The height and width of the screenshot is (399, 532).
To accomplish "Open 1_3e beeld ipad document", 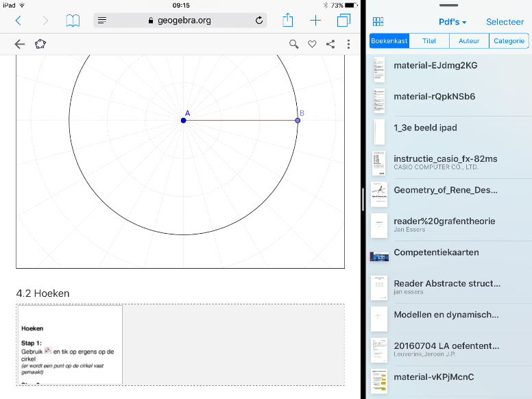I will pos(450,132).
